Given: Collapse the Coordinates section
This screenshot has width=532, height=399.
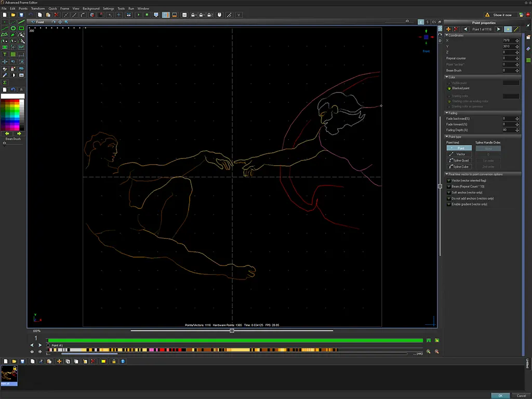Looking at the screenshot, I should point(447,35).
